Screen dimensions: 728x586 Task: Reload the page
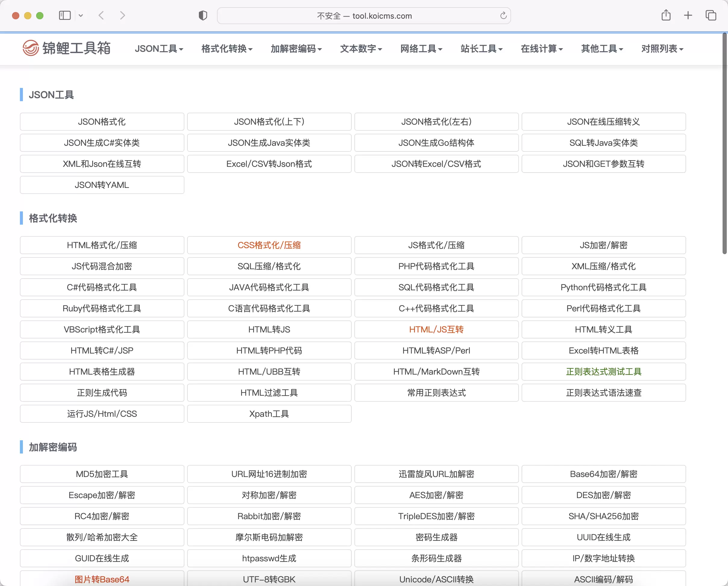point(503,16)
